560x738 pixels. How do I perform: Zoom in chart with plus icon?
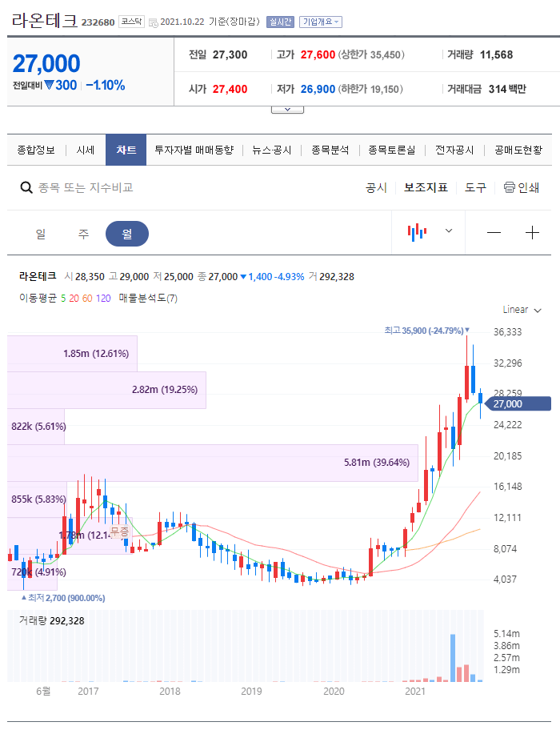point(532,232)
